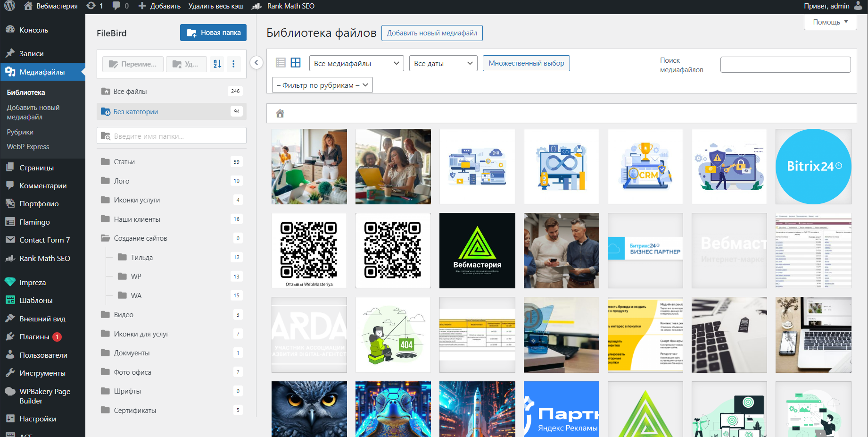Click Добавить новый медиафайл button
This screenshot has height=437, width=868.
click(x=432, y=33)
